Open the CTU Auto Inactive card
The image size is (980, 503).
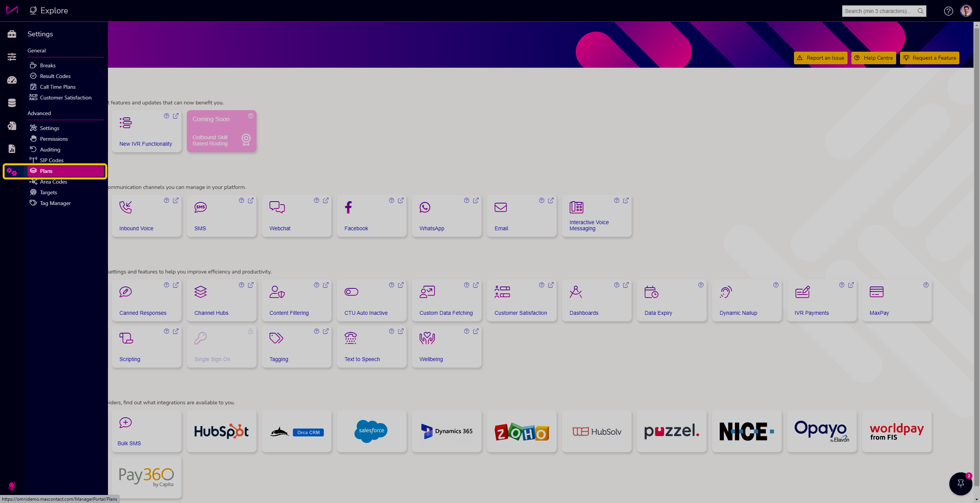(372, 300)
